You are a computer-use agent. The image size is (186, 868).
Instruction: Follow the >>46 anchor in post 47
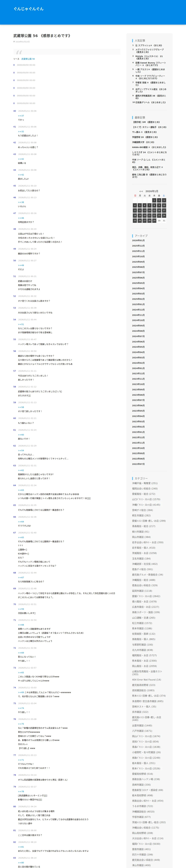(21, 218)
